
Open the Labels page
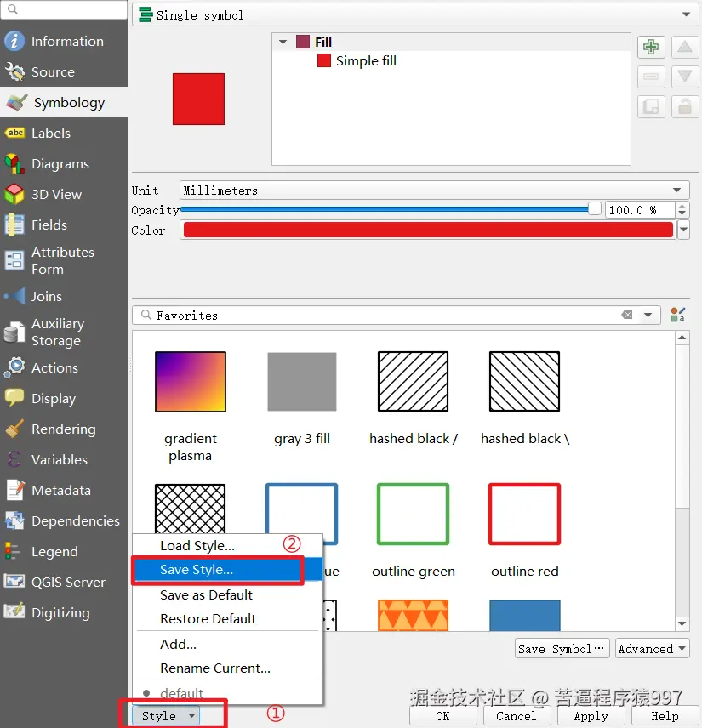click(x=64, y=134)
